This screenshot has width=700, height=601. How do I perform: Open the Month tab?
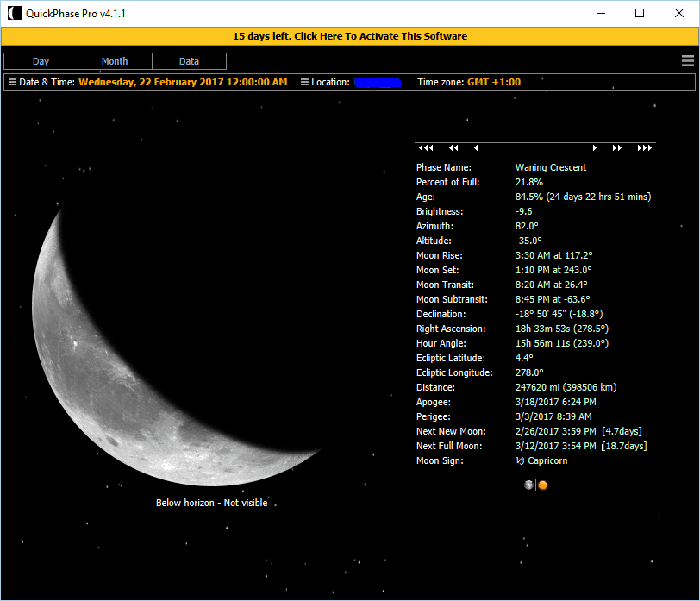coord(115,61)
